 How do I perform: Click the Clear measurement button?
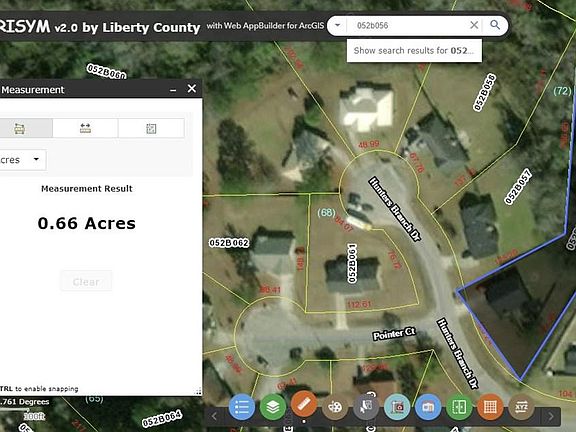coord(86,281)
